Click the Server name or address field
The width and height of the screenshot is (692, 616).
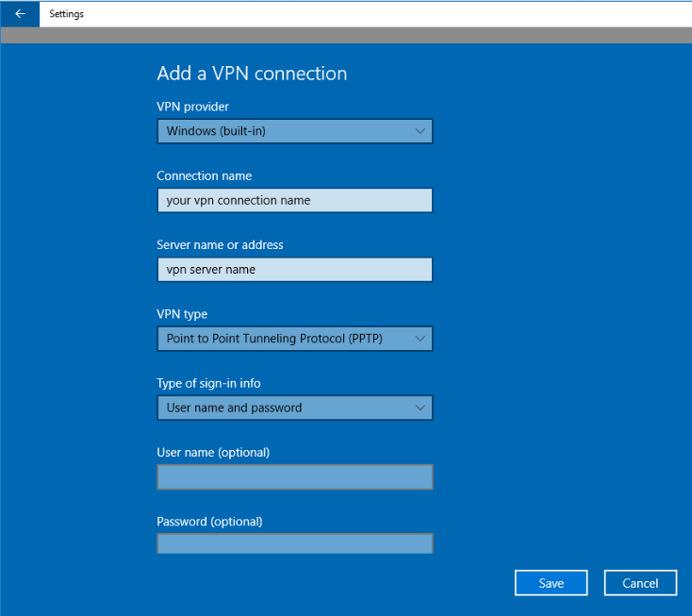click(x=295, y=270)
